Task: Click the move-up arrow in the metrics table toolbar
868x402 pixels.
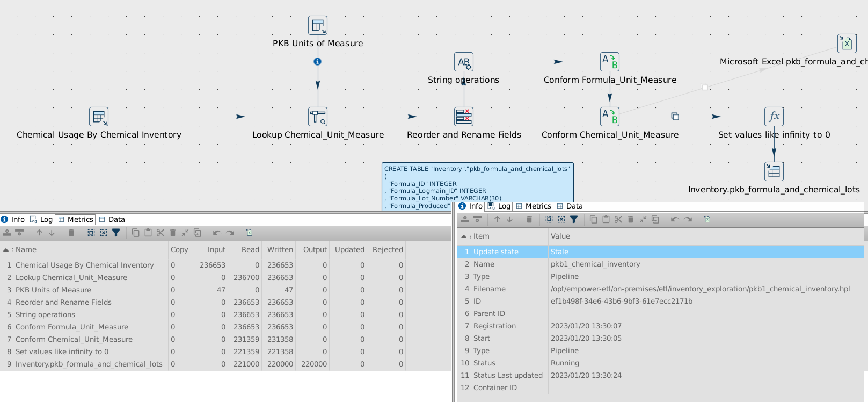Action: (39, 233)
